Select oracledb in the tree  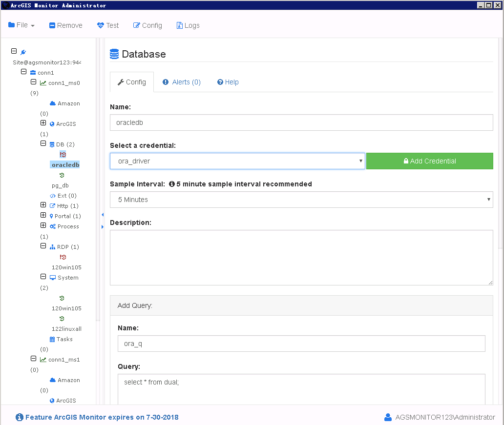tap(65, 165)
